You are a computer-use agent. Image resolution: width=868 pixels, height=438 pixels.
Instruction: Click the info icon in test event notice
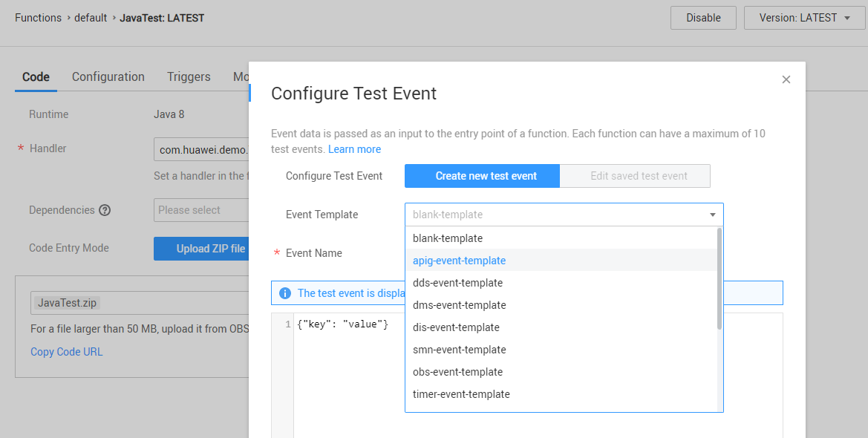(285, 293)
